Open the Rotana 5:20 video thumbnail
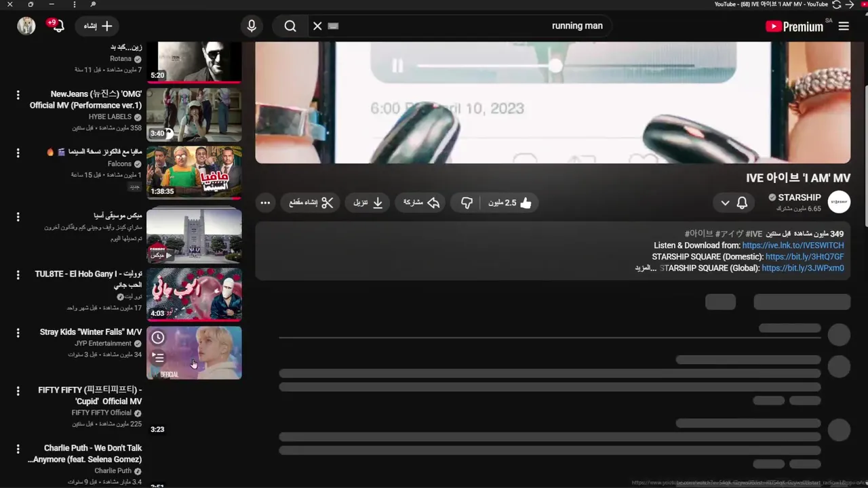Image resolution: width=868 pixels, height=488 pixels. point(194,62)
